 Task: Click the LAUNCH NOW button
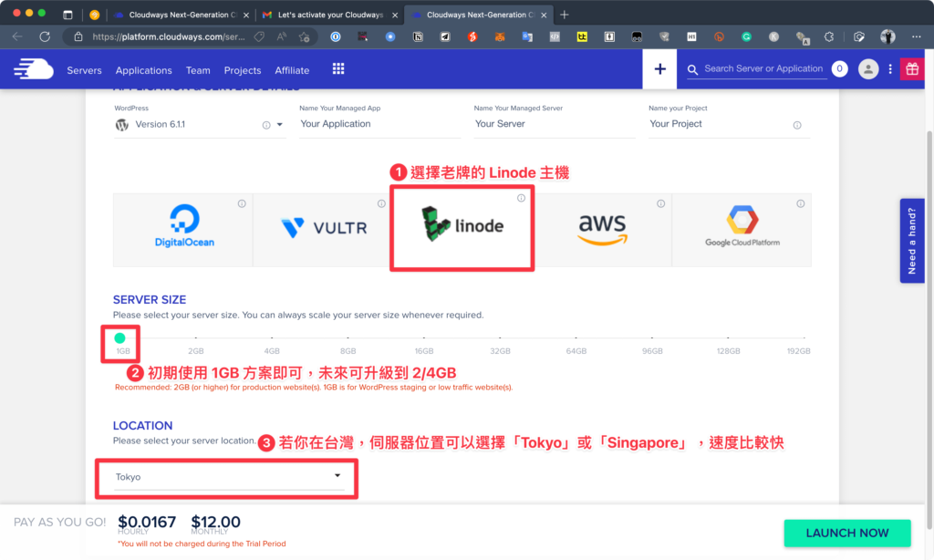pos(847,534)
